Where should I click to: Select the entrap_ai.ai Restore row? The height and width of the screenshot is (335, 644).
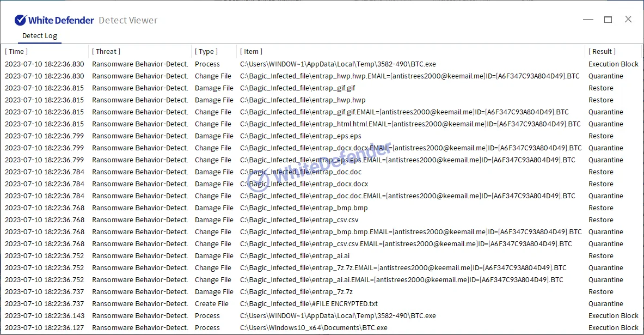click(x=295, y=256)
